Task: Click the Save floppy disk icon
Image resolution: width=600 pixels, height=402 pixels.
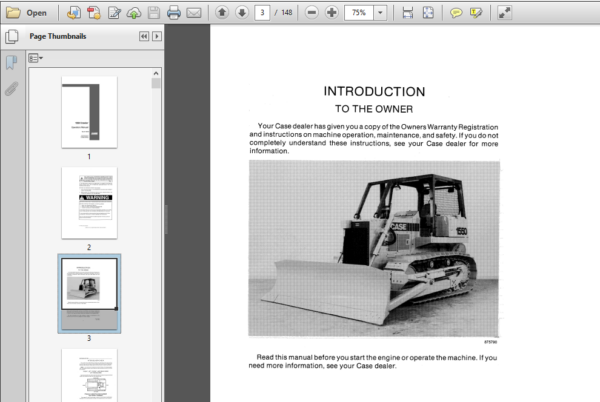Action: 154,13
